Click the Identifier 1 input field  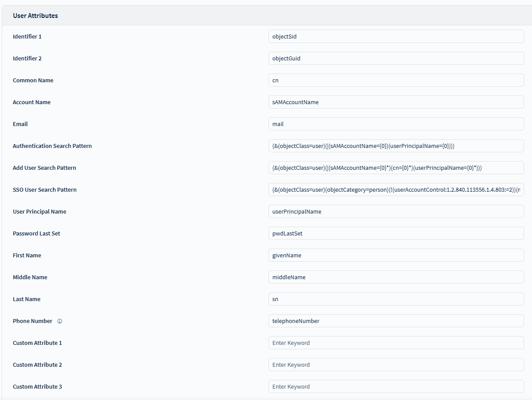click(396, 36)
